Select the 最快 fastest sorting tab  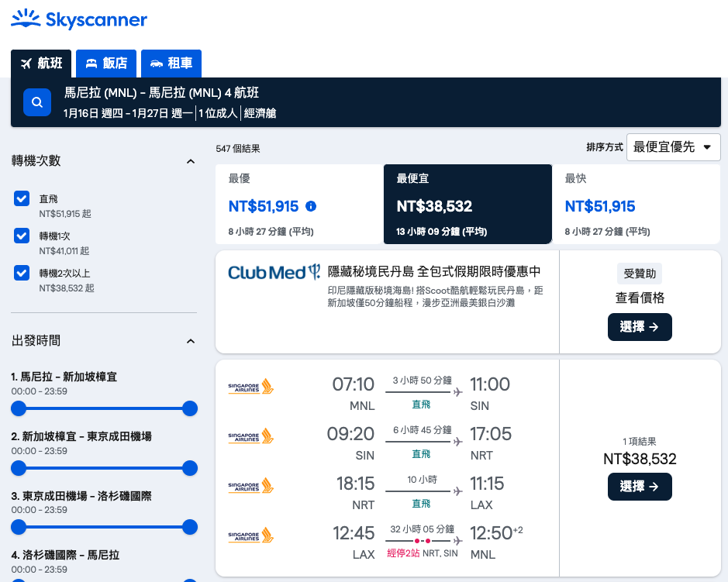[x=636, y=205]
